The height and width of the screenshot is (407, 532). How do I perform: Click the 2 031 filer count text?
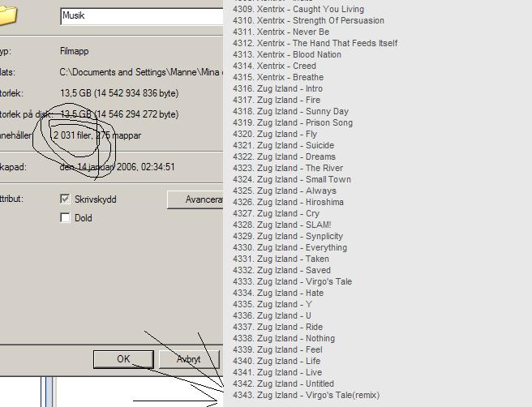pyautogui.click(x=73, y=135)
